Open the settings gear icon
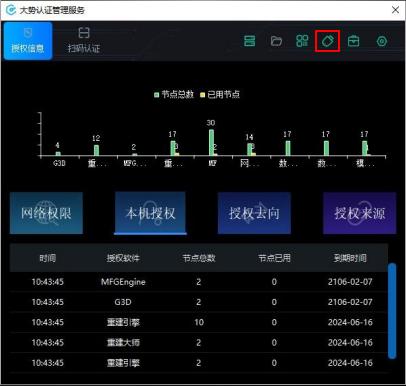 382,41
